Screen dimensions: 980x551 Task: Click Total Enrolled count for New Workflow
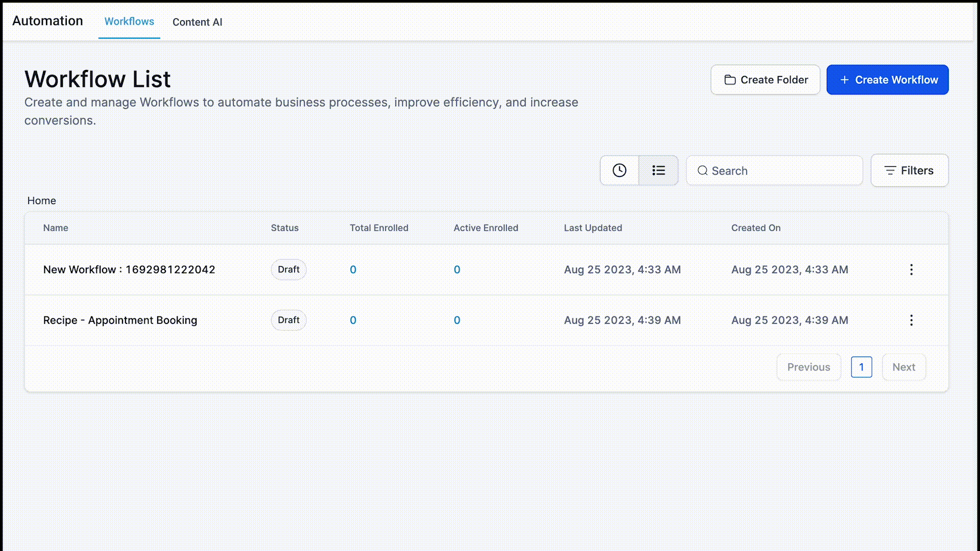click(353, 269)
